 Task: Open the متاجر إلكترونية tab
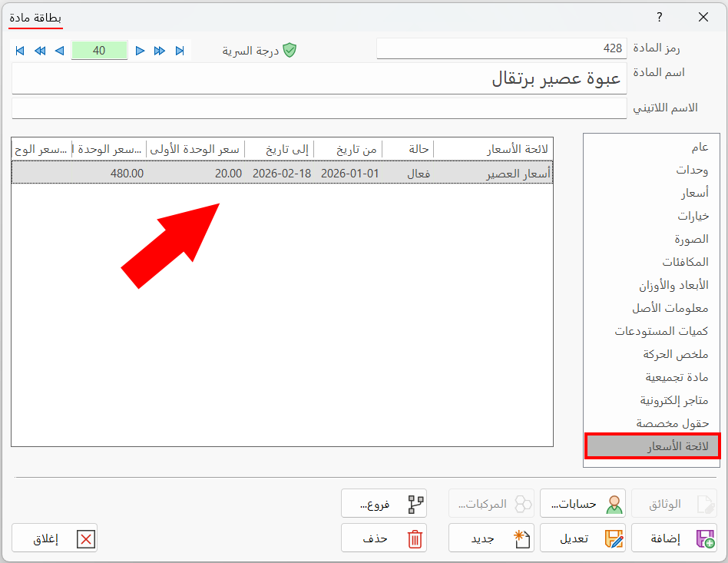click(674, 400)
